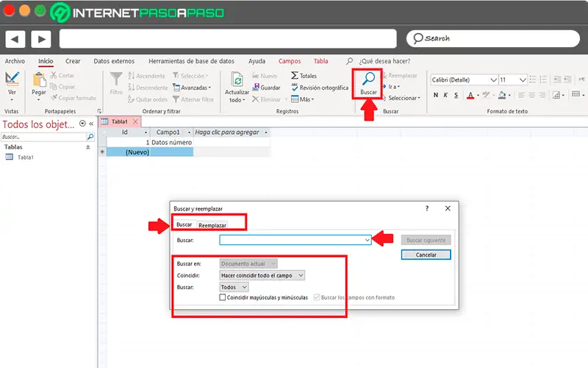This screenshot has height=368, width=588.
Task: Click the Cortar scissors icon
Action: click(54, 75)
